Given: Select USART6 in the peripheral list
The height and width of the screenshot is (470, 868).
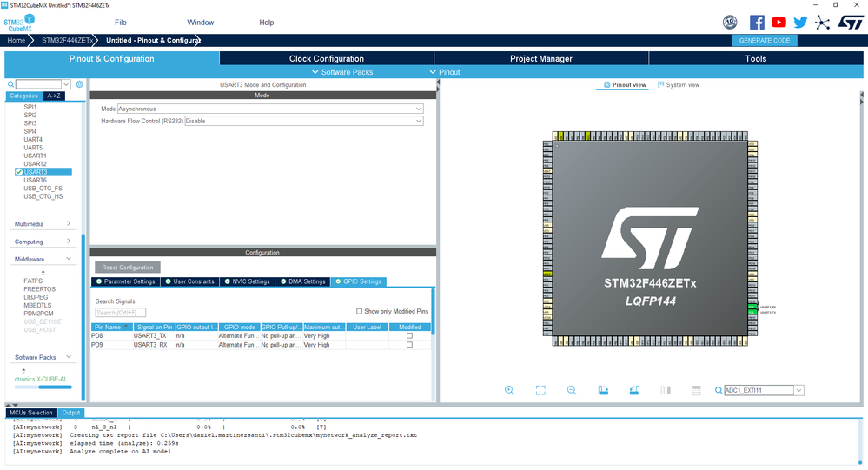Looking at the screenshot, I should tap(35, 181).
